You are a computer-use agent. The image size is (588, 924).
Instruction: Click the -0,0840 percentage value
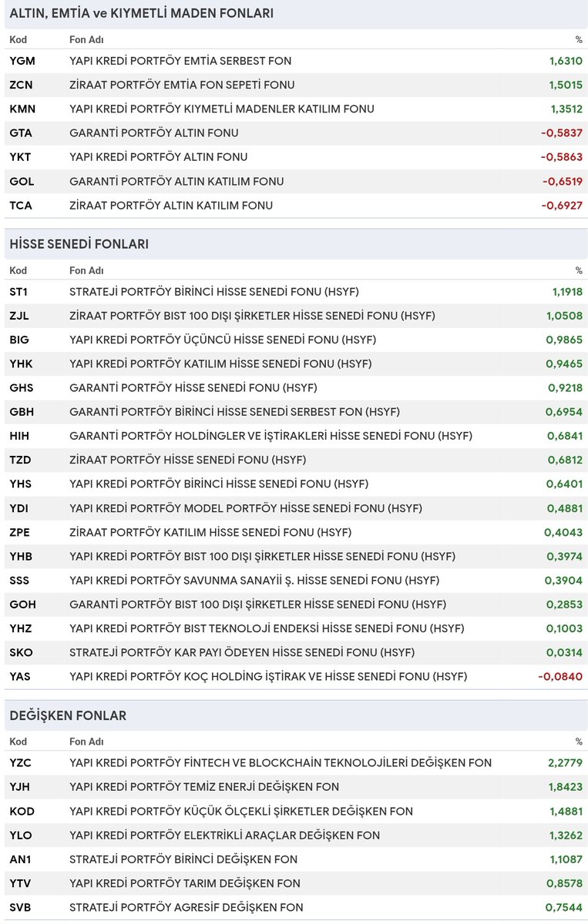(x=560, y=677)
